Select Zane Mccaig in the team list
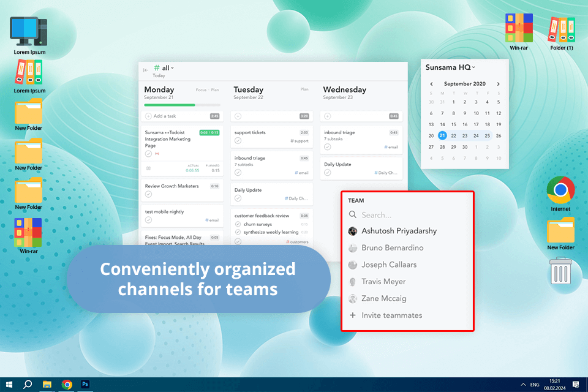Viewport: 588px width, 392px height. click(x=383, y=299)
